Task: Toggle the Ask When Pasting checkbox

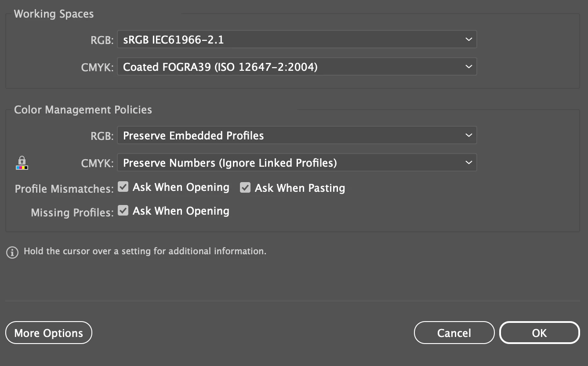Action: [x=245, y=188]
